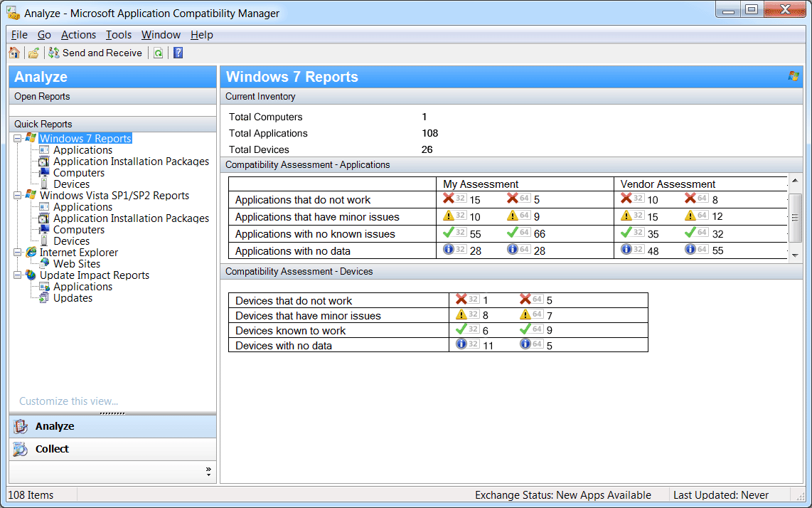Click red X 64-bit devices that do not work
The width and height of the screenshot is (812, 508).
[525, 299]
